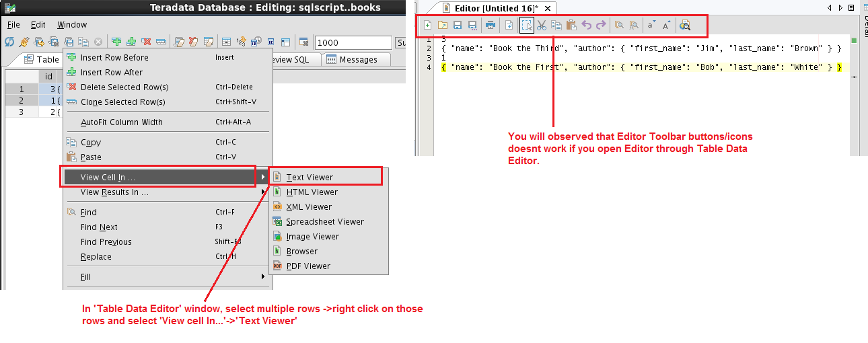Choose Clone Selected Row(s) in context menu
868x343 pixels.
[168, 102]
